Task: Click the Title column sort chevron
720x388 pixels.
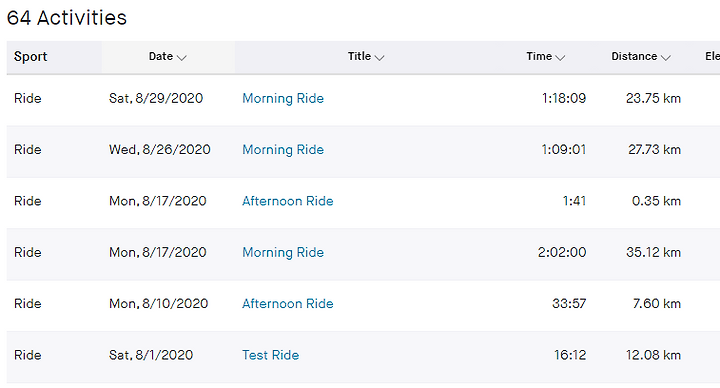Action: pos(379,58)
